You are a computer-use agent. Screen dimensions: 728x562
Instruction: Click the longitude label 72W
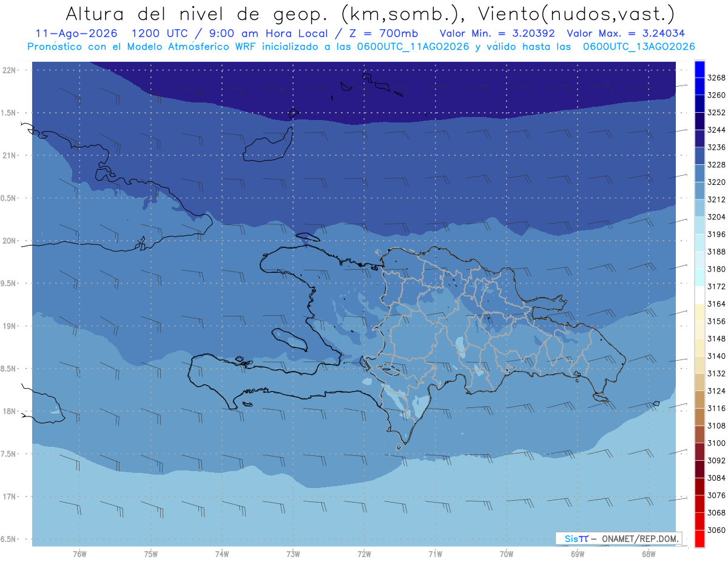pyautogui.click(x=364, y=554)
